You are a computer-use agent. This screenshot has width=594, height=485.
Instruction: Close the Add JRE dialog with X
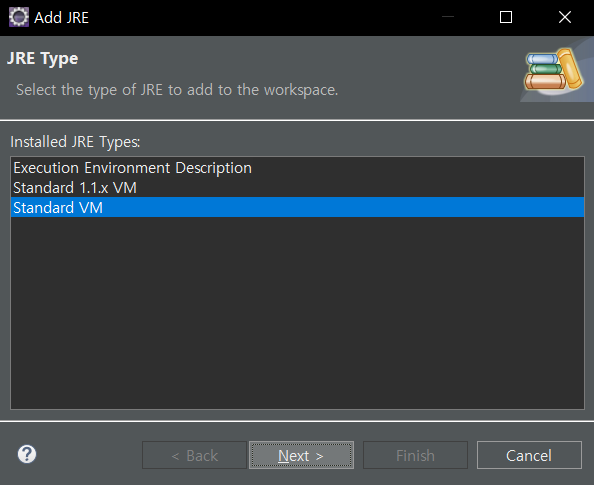(x=564, y=17)
